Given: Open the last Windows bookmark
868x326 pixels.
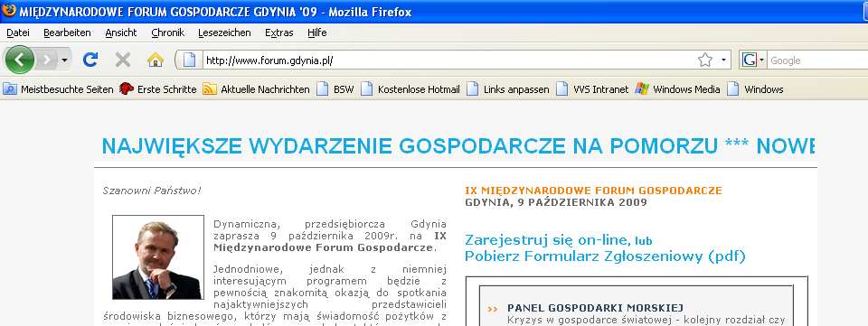Looking at the screenshot, I should 755,89.
